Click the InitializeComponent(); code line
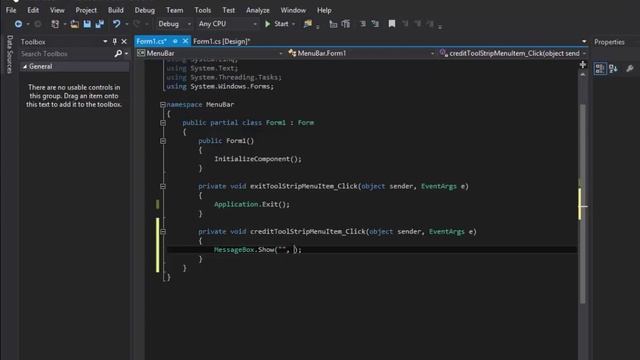The width and height of the screenshot is (640, 360). point(258,159)
